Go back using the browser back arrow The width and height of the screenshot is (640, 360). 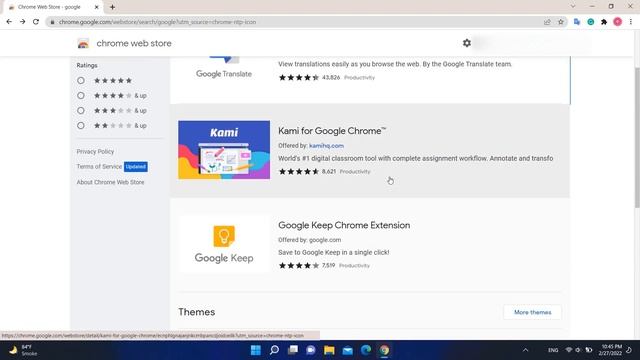point(9,22)
